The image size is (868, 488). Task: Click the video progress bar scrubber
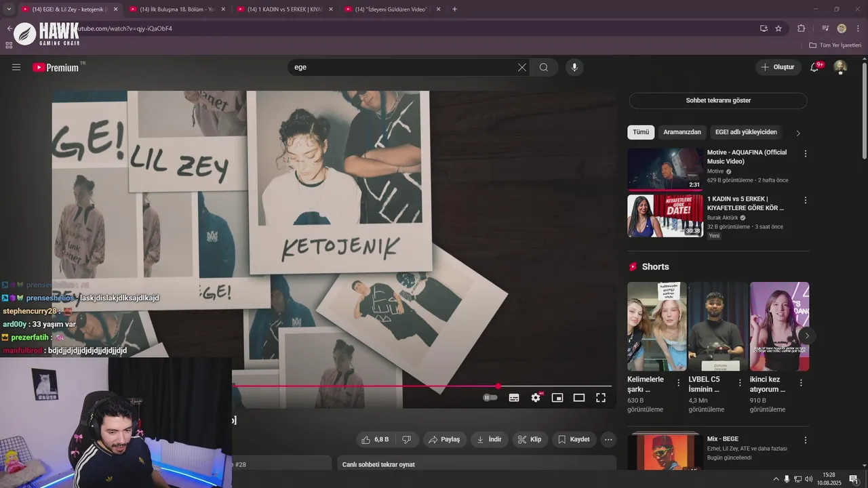point(498,386)
